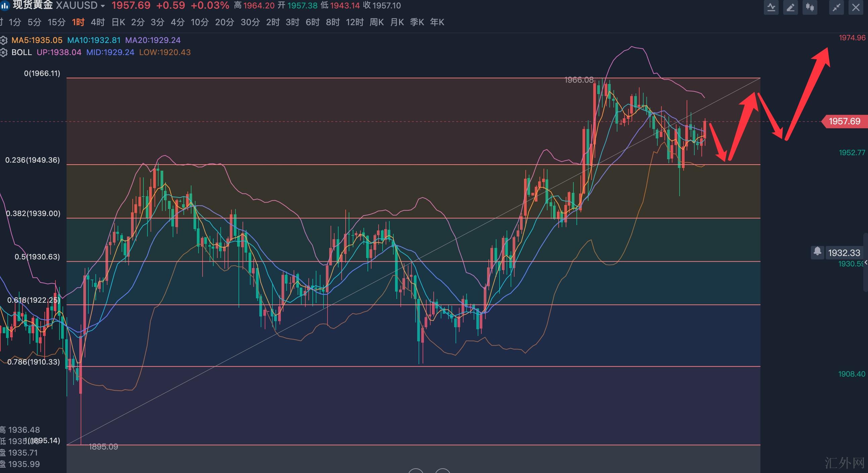
Task: Click the candlestick chart style icon
Action: click(810, 7)
